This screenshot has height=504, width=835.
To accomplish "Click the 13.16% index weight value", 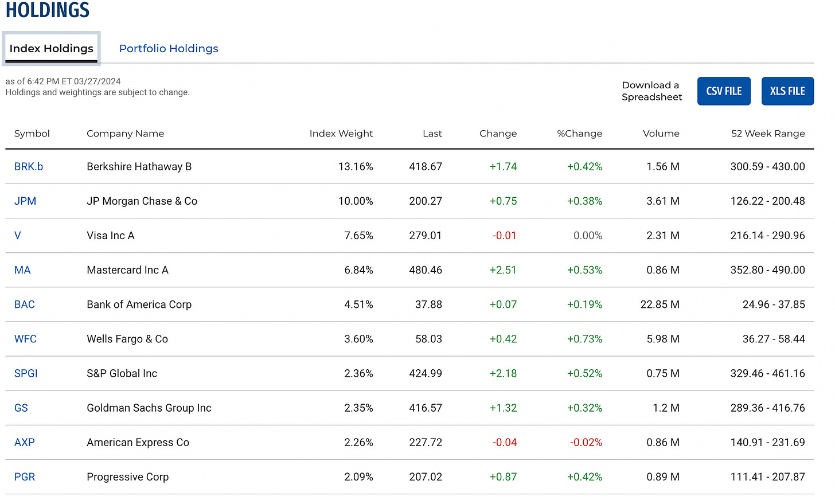I will point(356,167).
